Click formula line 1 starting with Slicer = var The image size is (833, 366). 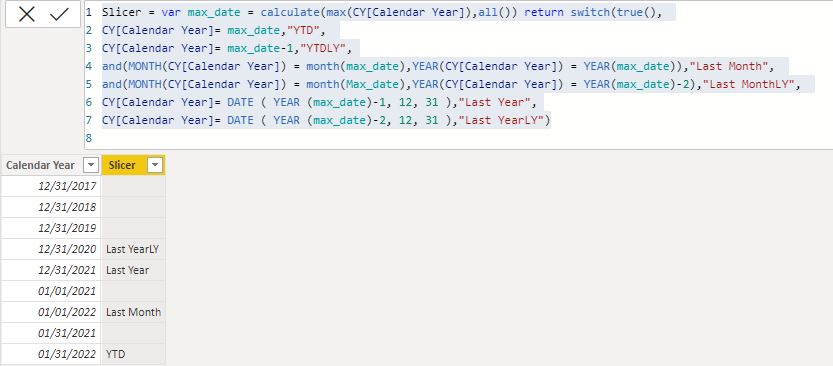click(x=382, y=12)
